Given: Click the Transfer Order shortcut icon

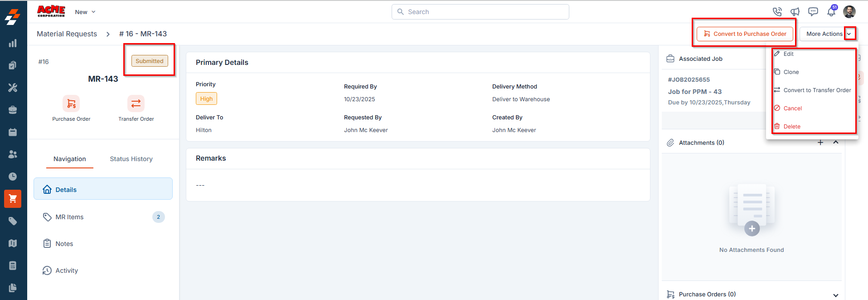Looking at the screenshot, I should pos(136,104).
